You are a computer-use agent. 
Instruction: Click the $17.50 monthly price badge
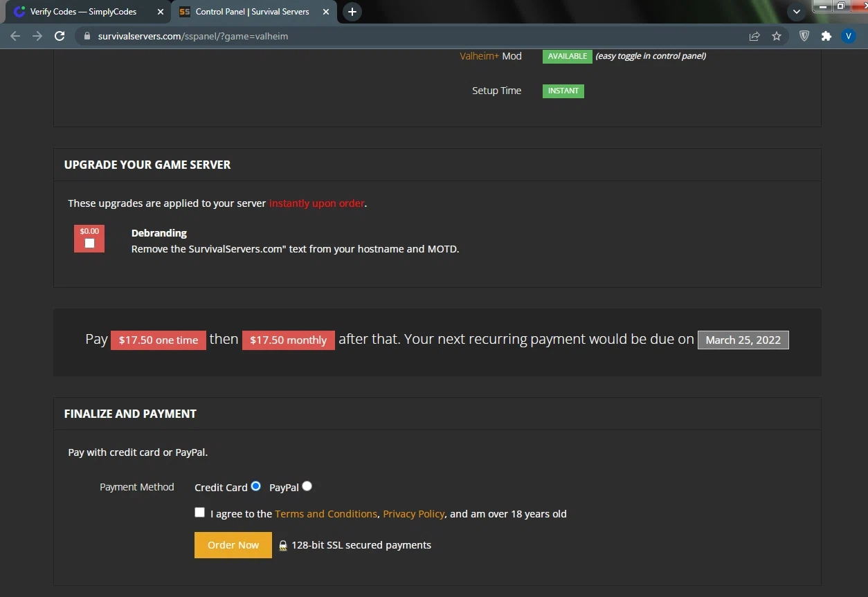click(289, 340)
